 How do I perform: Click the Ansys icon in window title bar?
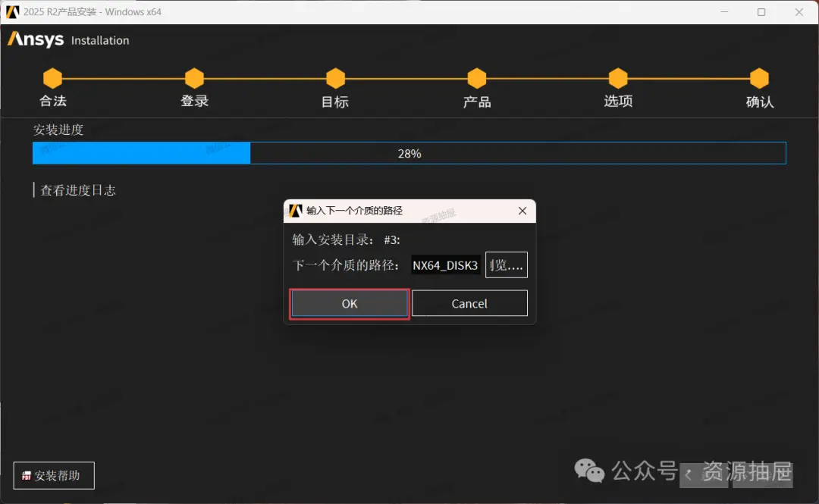[x=13, y=11]
